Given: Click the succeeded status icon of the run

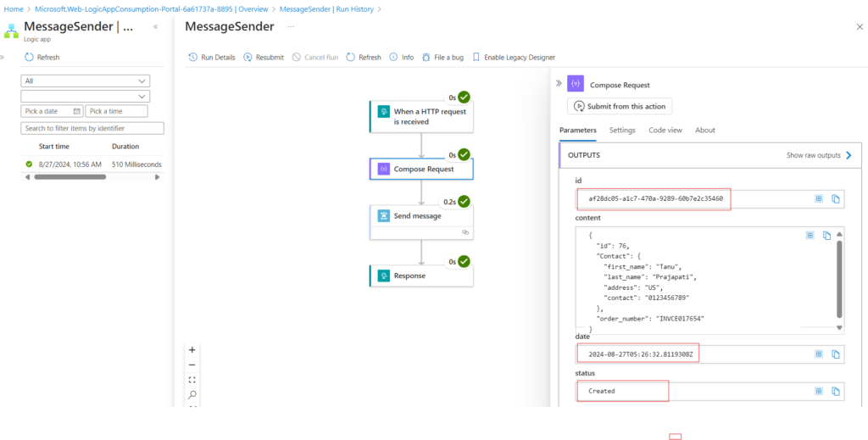Looking at the screenshot, I should click(29, 164).
